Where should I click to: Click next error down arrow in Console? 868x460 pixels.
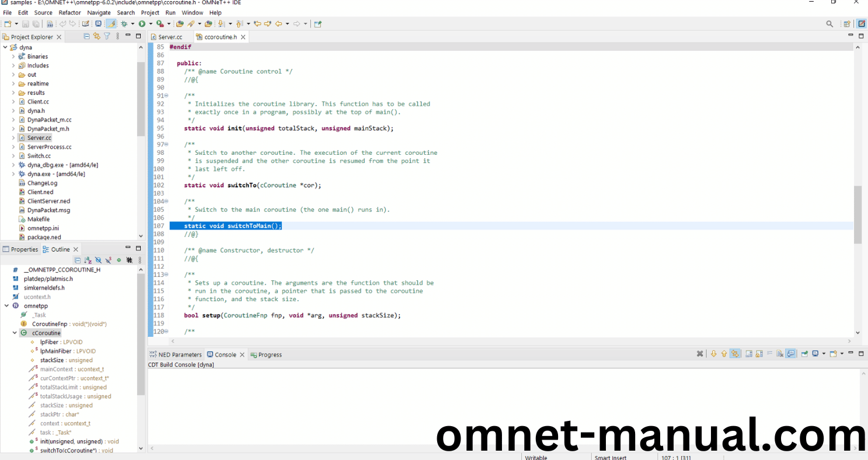coord(713,354)
